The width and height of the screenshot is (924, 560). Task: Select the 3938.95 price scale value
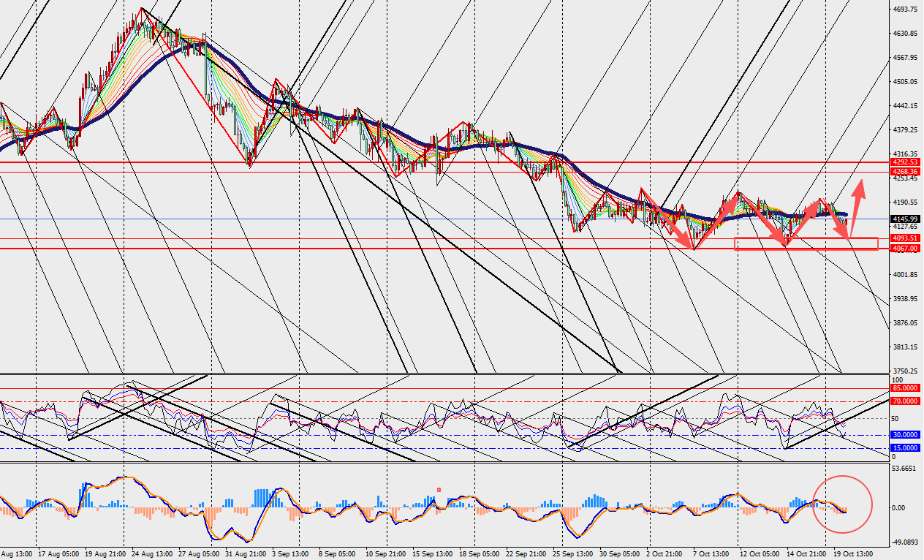coord(904,299)
